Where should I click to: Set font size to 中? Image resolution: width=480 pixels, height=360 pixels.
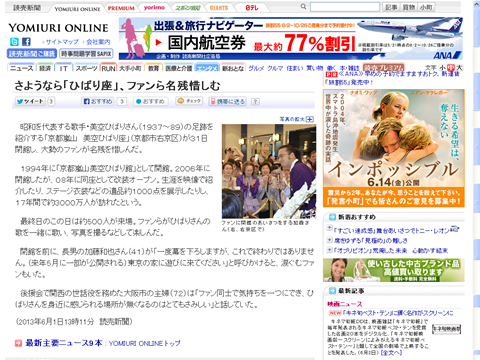tap(451, 68)
